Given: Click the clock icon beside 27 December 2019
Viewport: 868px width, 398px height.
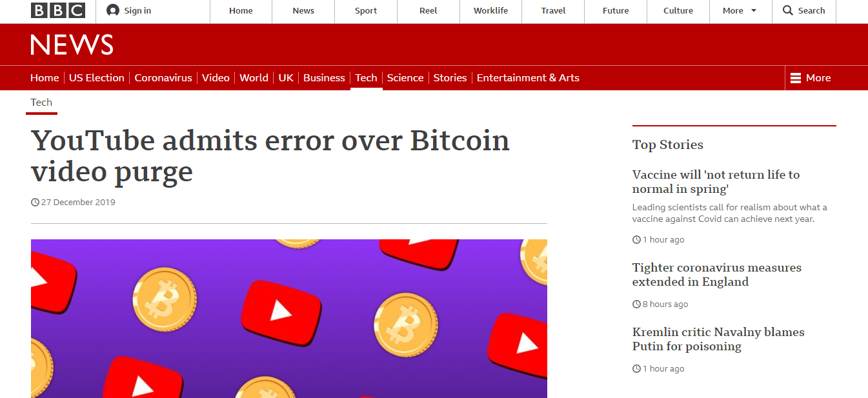Looking at the screenshot, I should point(35,203).
